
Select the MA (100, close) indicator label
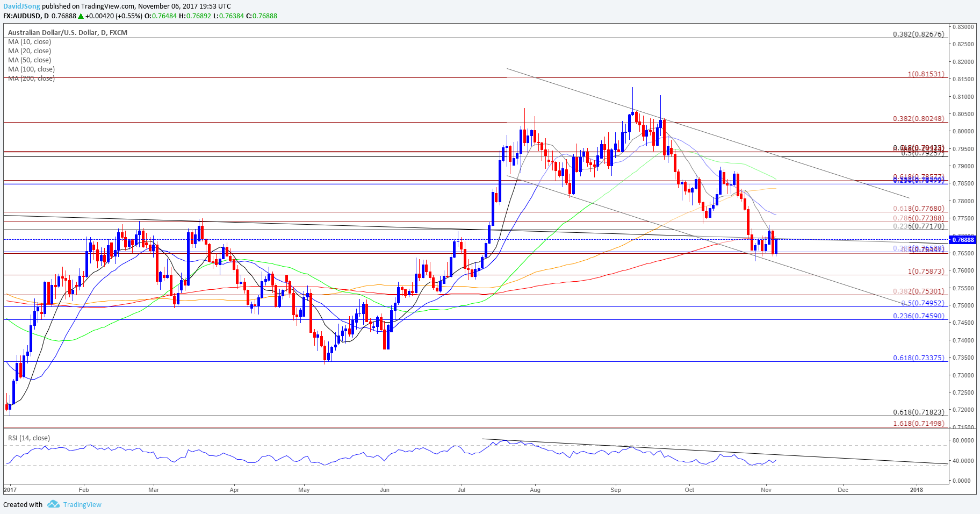tap(31, 69)
